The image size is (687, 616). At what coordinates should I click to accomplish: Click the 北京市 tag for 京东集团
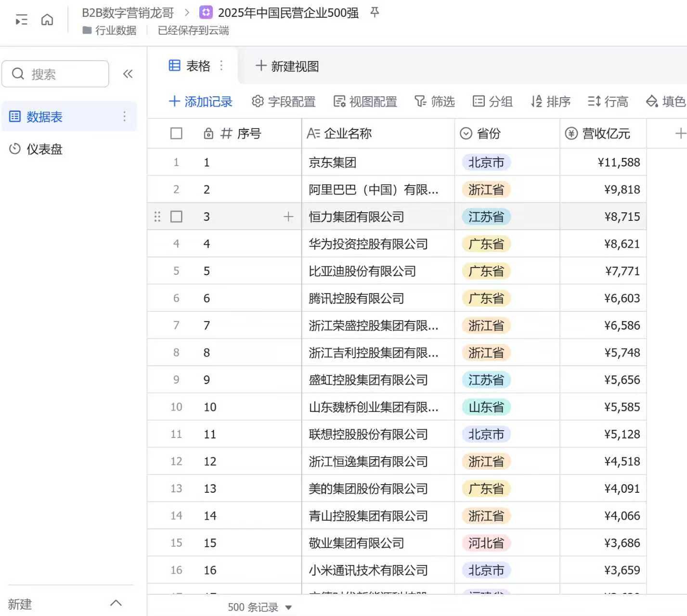[486, 162]
